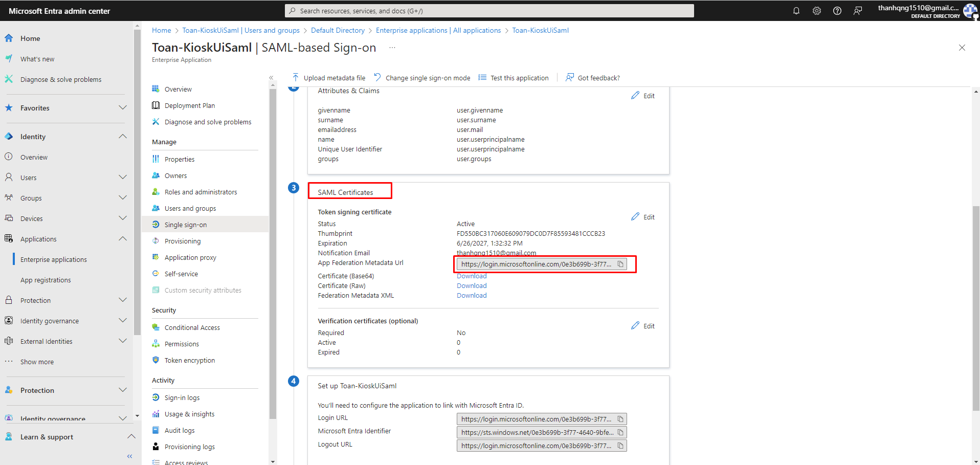The height and width of the screenshot is (465, 980).
Task: Open help question mark icon
Action: coord(837,11)
